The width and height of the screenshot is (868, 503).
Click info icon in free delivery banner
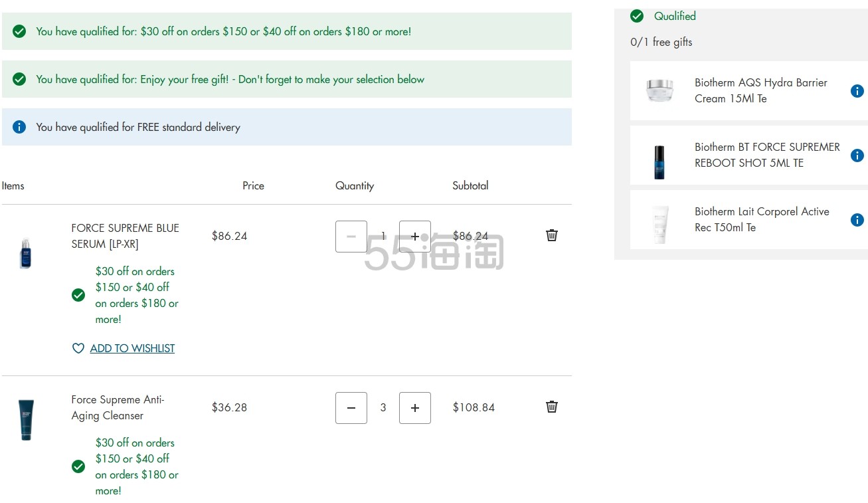pyautogui.click(x=19, y=127)
